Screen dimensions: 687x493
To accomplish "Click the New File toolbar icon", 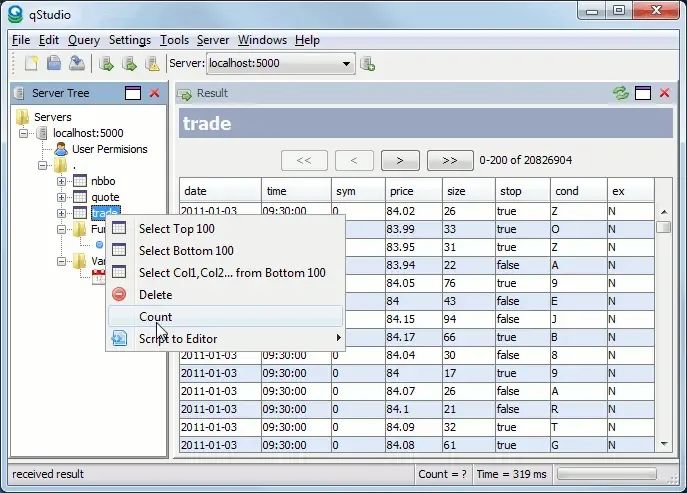I will (x=32, y=64).
